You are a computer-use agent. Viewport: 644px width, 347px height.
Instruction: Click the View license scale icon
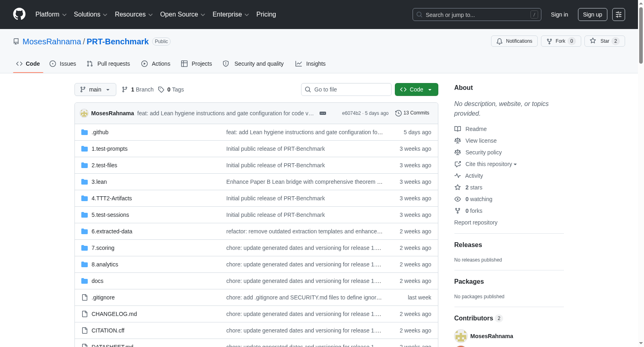[x=458, y=141]
